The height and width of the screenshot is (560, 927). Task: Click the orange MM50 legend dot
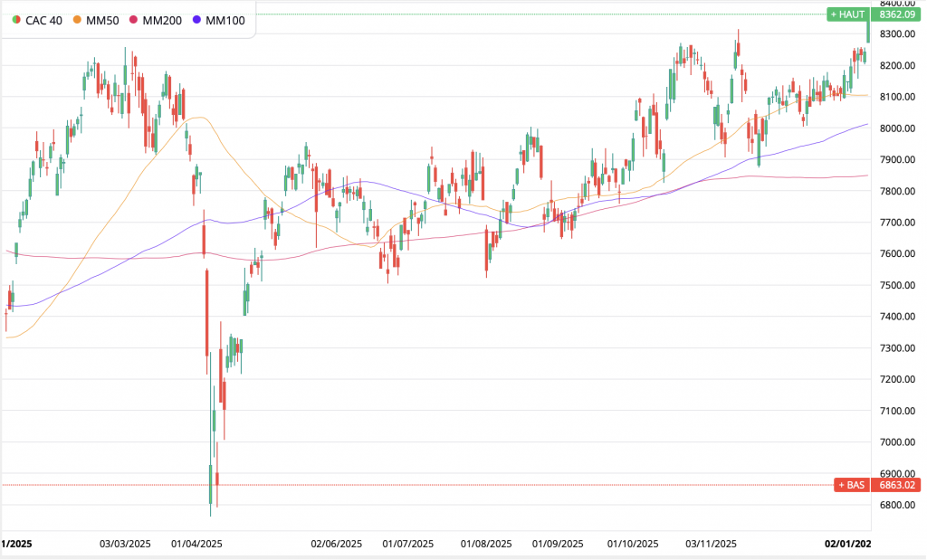click(x=77, y=20)
